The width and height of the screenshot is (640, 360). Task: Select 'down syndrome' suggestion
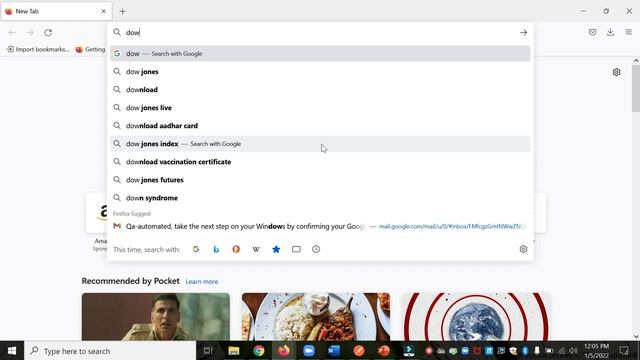click(320, 198)
